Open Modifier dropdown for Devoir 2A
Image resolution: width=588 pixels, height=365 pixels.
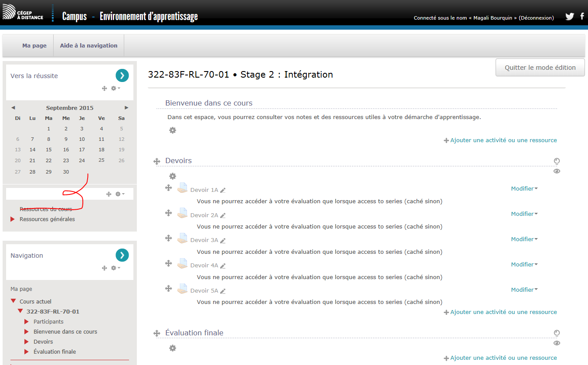tap(524, 214)
